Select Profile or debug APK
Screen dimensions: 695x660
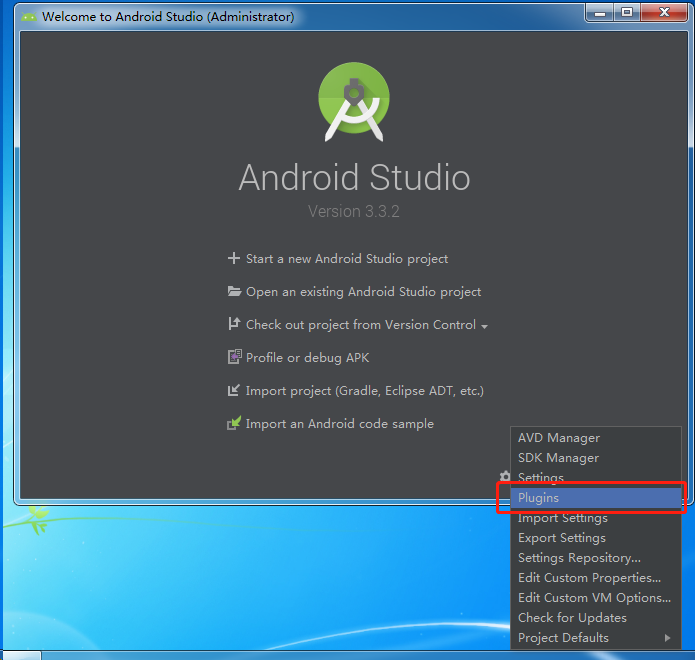pos(307,357)
